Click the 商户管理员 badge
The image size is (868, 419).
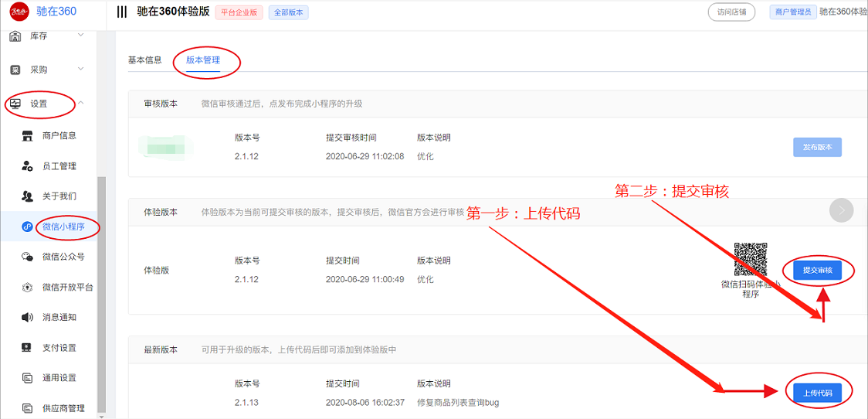point(793,12)
